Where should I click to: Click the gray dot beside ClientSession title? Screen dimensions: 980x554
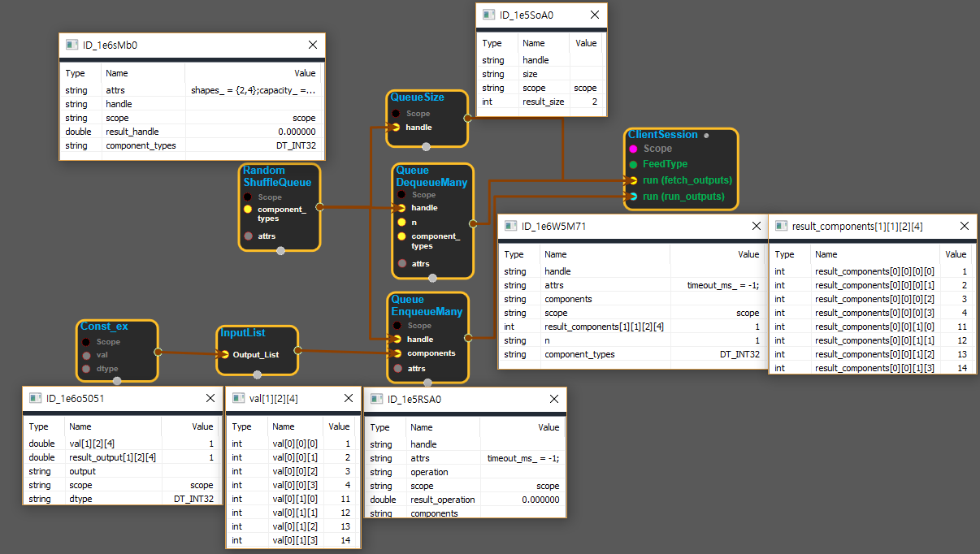pos(706,136)
